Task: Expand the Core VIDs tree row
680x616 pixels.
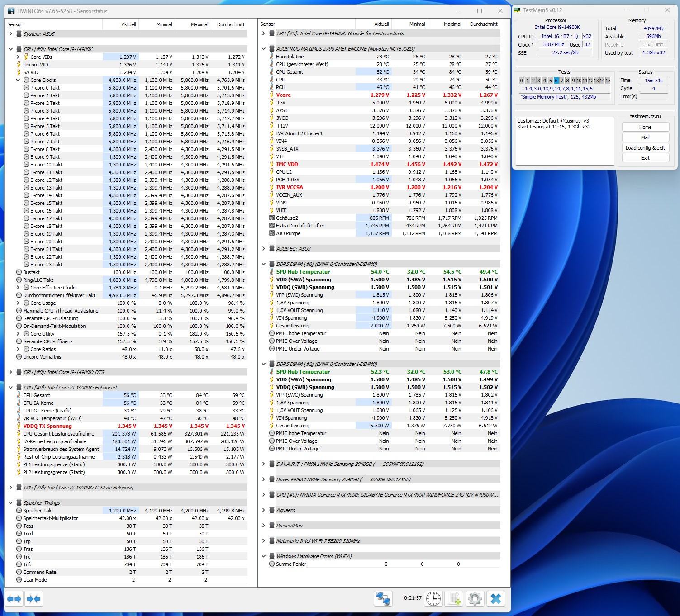Action: point(18,57)
